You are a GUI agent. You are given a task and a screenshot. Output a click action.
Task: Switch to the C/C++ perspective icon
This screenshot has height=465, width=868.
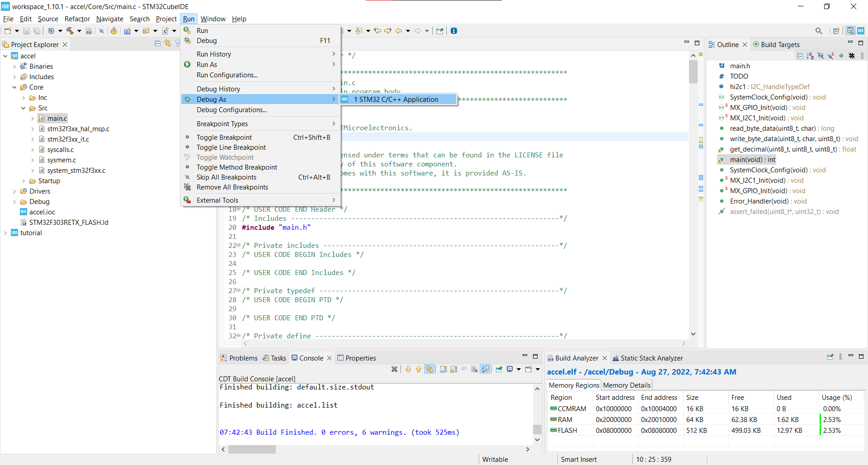851,31
